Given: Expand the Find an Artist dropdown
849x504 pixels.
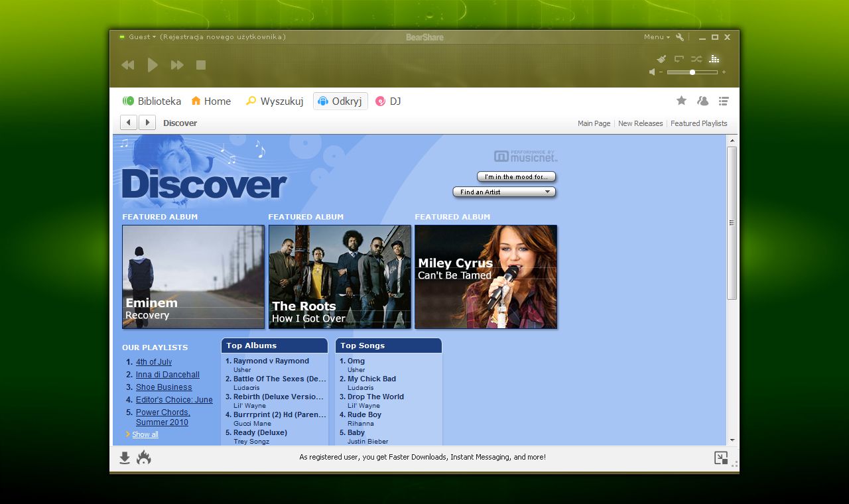Looking at the screenshot, I should [x=504, y=192].
